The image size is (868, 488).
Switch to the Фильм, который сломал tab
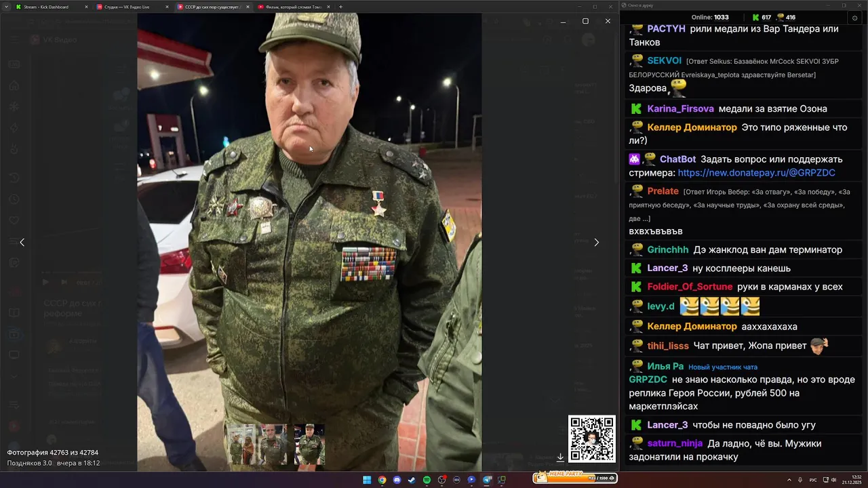pos(293,7)
